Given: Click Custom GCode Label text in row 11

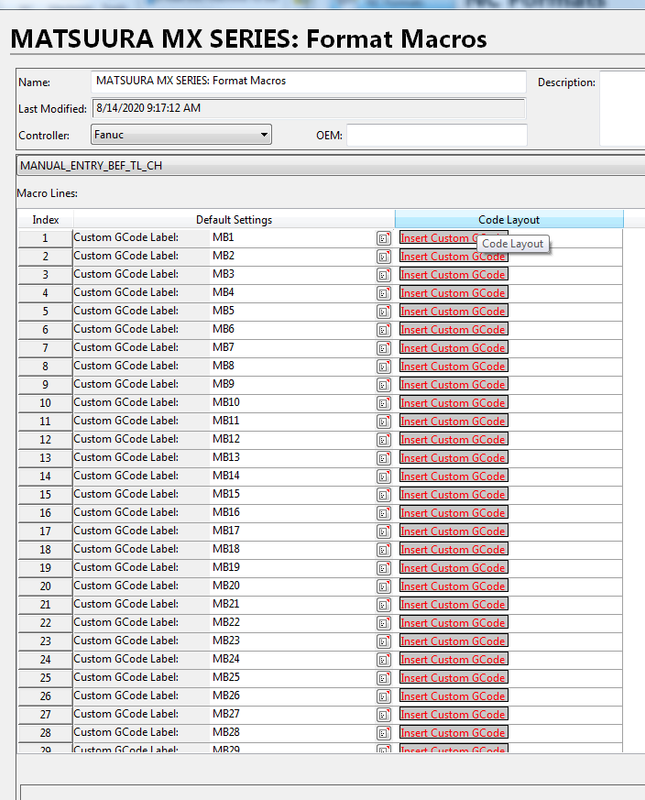Looking at the screenshot, I should (126, 421).
